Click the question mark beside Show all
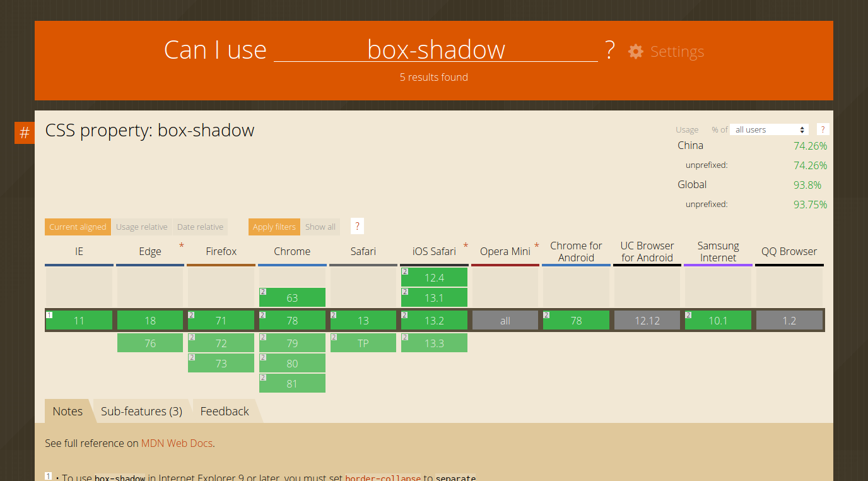The image size is (868, 481). pyautogui.click(x=357, y=227)
